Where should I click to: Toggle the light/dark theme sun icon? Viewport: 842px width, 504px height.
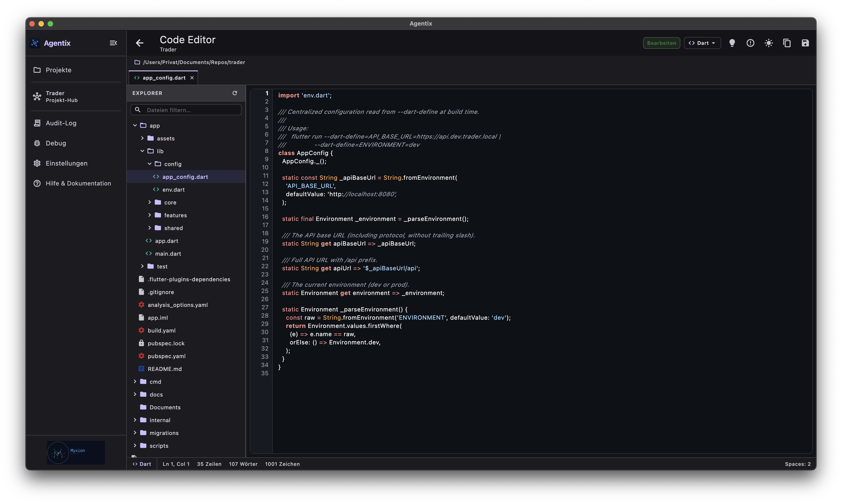pos(769,43)
